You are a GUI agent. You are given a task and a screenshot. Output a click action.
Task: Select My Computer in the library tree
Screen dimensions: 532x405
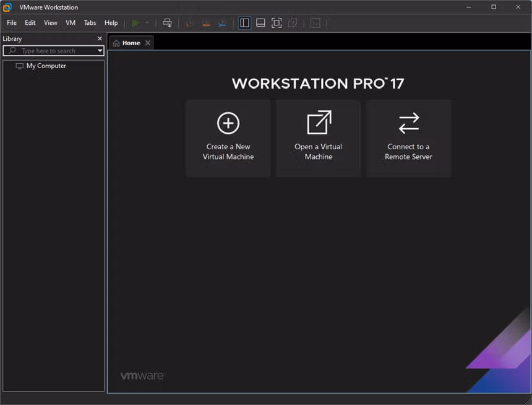pos(46,66)
